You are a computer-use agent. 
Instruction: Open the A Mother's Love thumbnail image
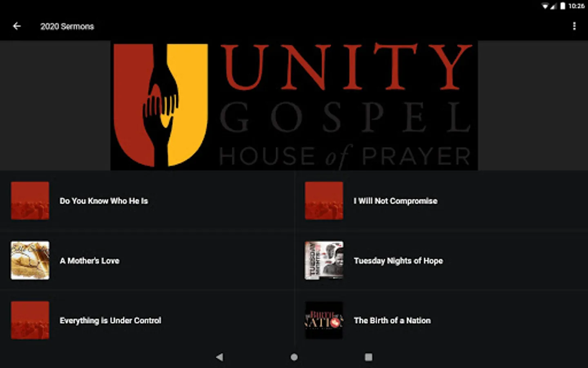30,260
